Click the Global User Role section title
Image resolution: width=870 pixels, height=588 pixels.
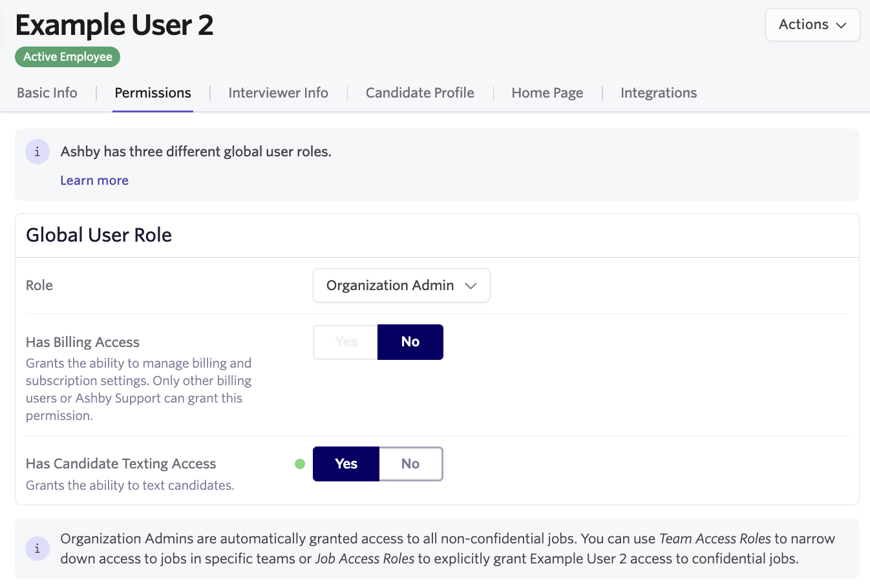99,235
